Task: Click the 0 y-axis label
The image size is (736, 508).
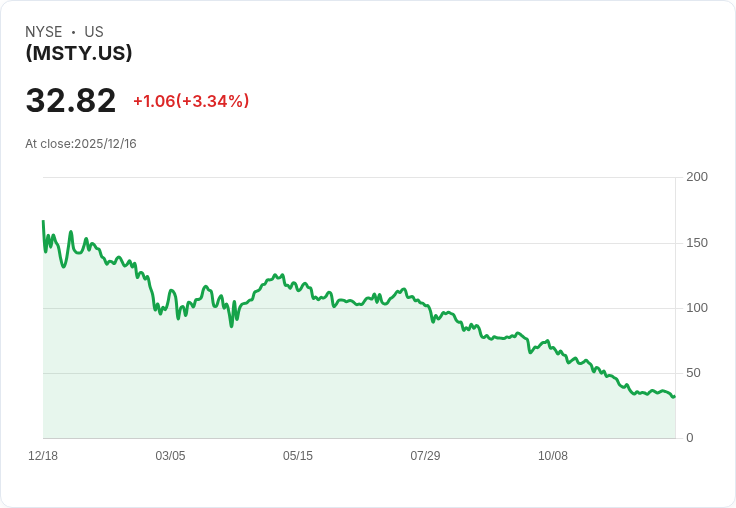Action: point(689,438)
